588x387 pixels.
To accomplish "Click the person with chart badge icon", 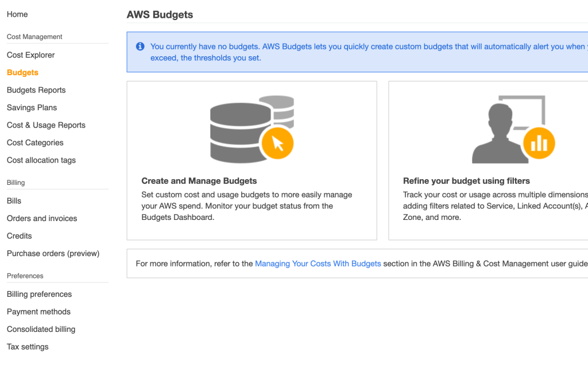I will pos(513,129).
